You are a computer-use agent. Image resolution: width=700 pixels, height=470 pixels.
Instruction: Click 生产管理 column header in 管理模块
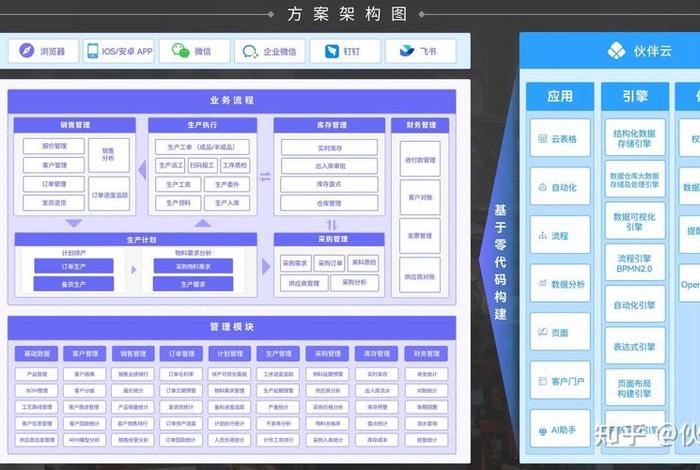coord(278,354)
